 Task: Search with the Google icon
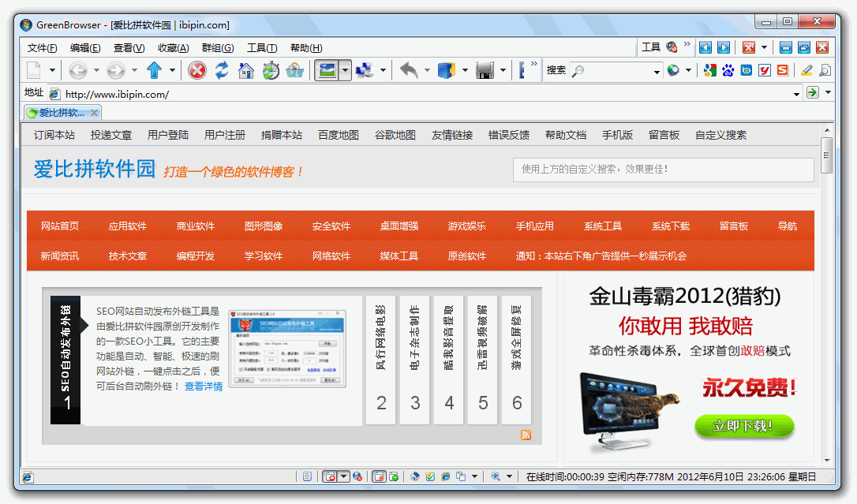[x=710, y=70]
